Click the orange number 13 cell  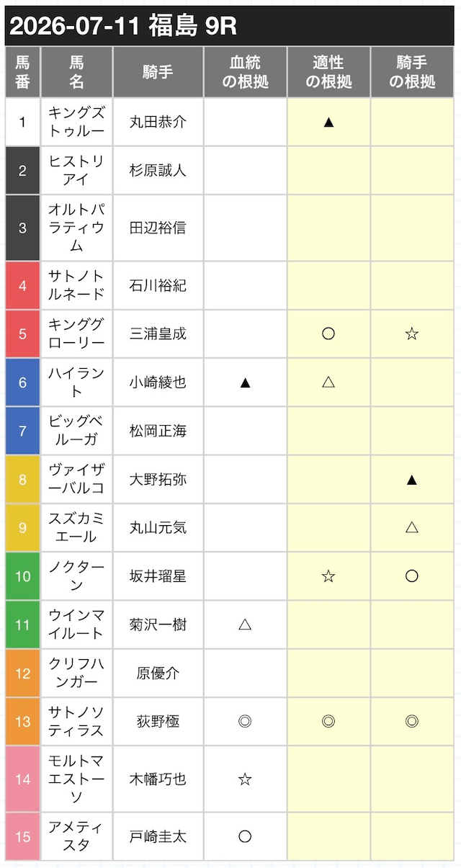[x=22, y=721]
